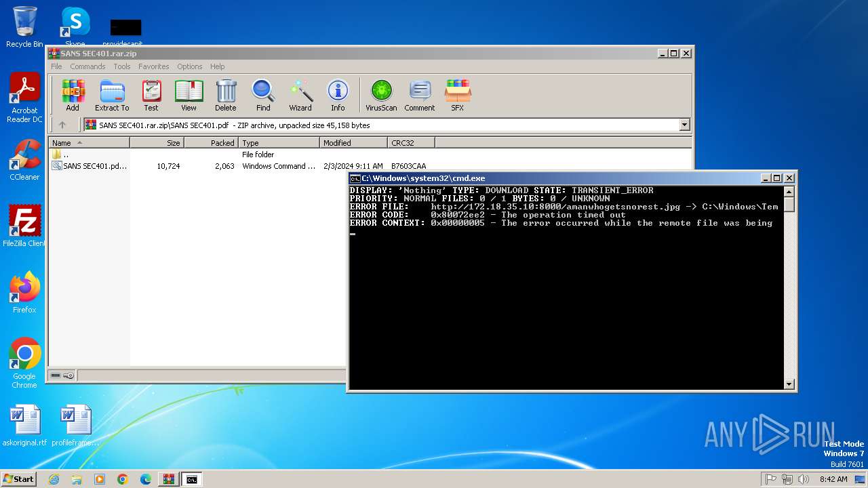Sort by the Type column header
The width and height of the screenshot is (868, 488).
[x=279, y=143]
